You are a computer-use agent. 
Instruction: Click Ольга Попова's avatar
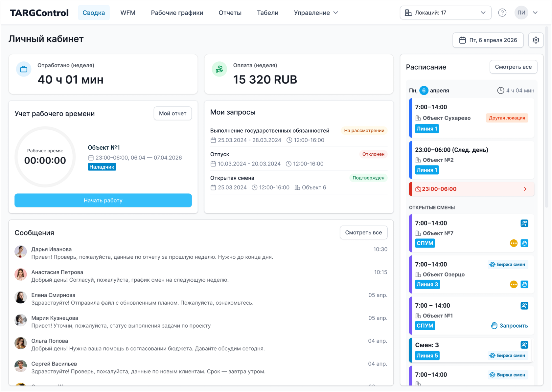click(x=20, y=343)
